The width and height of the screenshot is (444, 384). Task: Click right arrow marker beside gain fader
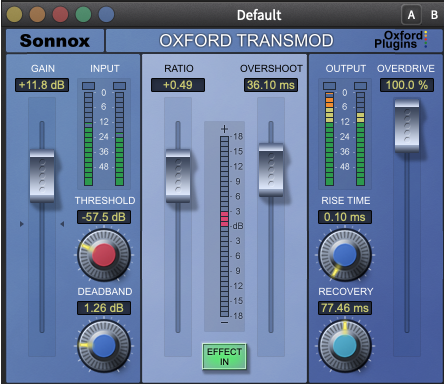(x=62, y=224)
